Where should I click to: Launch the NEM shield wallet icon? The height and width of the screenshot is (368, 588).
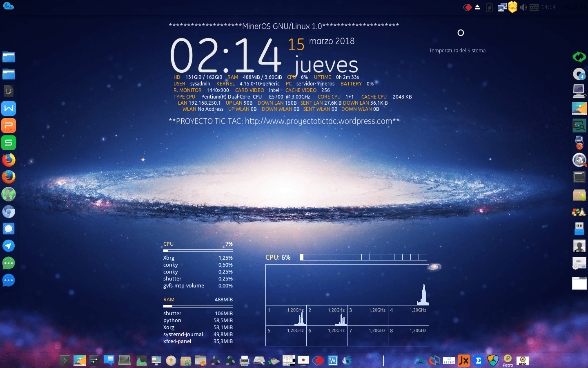tap(493, 360)
